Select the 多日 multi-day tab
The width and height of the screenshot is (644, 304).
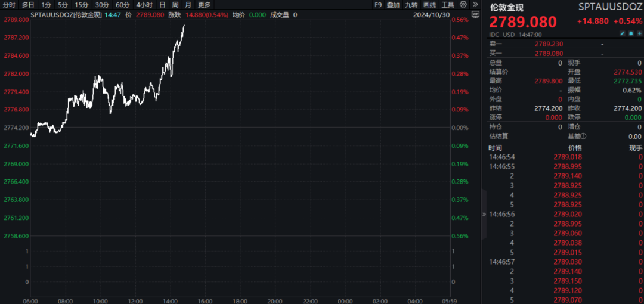coord(28,4)
